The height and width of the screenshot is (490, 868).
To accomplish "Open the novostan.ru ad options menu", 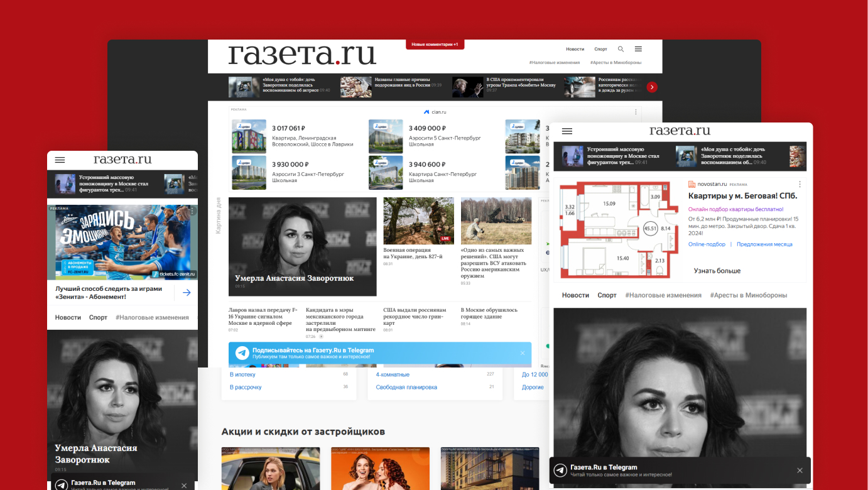I will click(x=800, y=184).
